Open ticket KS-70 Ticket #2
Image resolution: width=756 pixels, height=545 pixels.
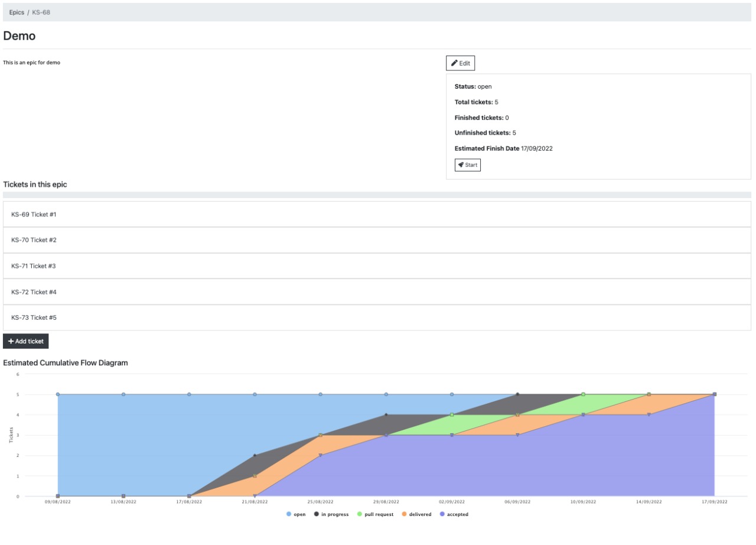[x=34, y=240]
